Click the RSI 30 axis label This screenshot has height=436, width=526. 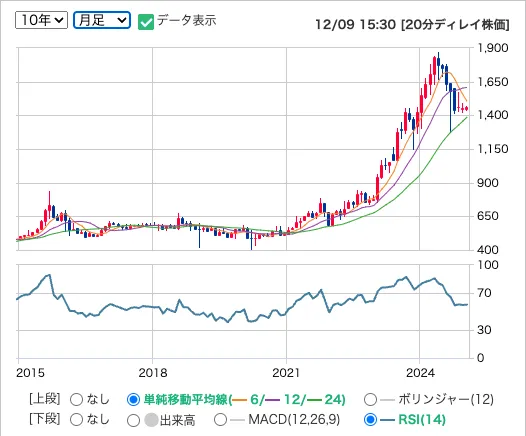[484, 330]
